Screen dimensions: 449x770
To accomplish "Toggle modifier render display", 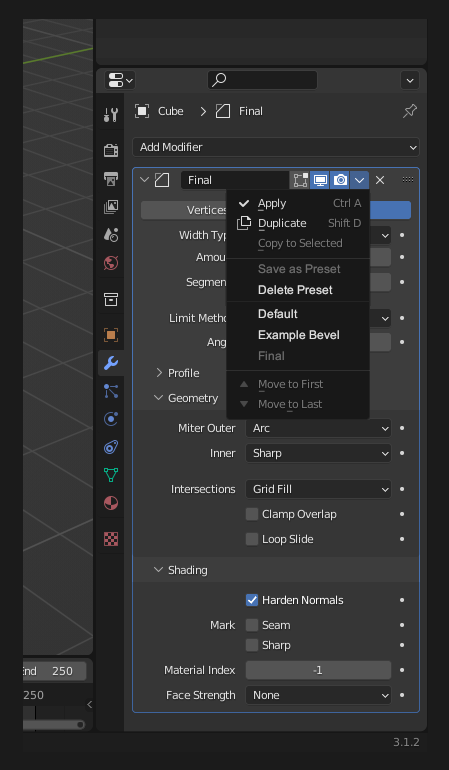I will pyautogui.click(x=340, y=180).
